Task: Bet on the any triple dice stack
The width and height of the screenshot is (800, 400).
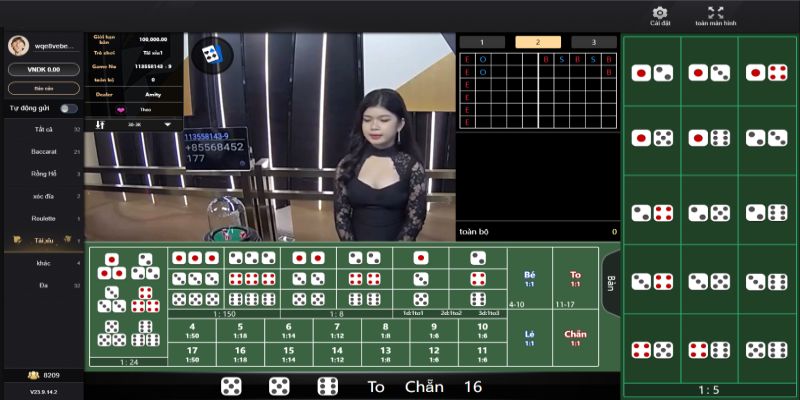Action: [129, 302]
